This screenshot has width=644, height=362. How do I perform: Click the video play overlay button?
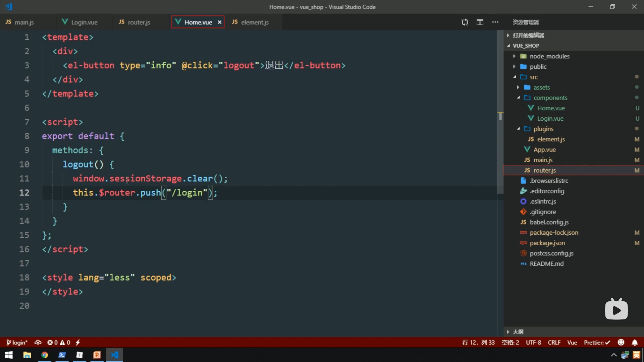click(616, 309)
